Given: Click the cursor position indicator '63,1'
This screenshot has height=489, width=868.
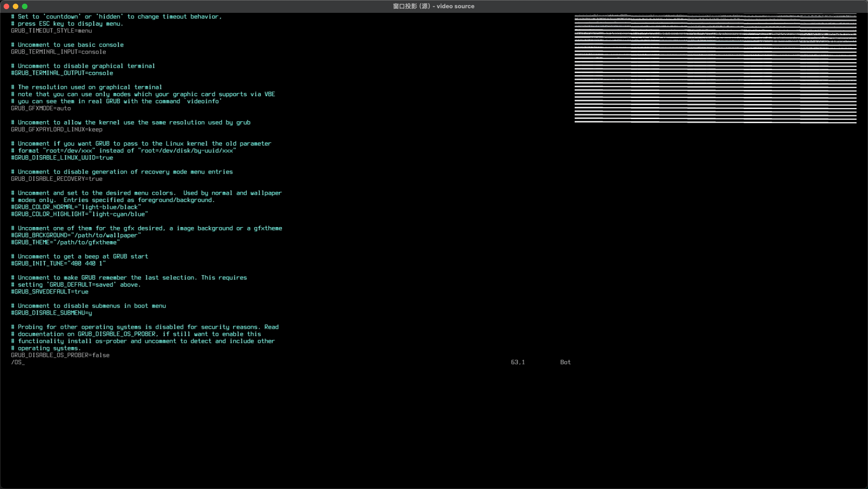Looking at the screenshot, I should point(518,362).
